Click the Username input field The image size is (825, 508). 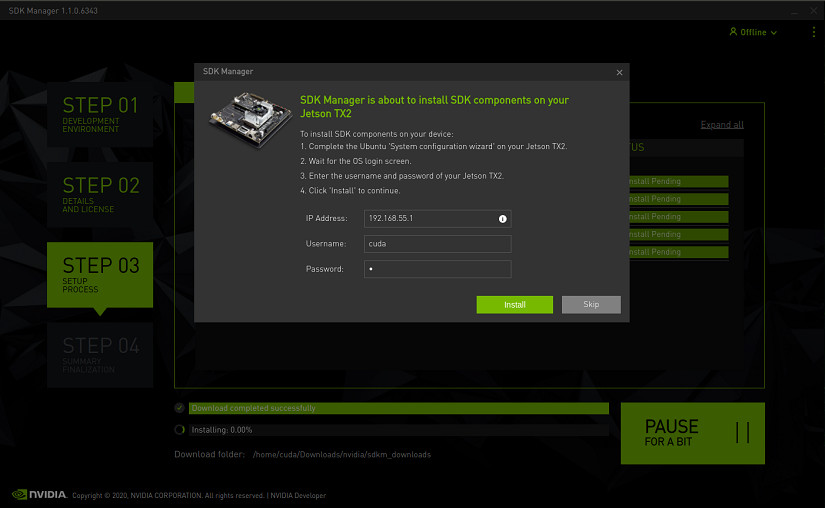(437, 243)
